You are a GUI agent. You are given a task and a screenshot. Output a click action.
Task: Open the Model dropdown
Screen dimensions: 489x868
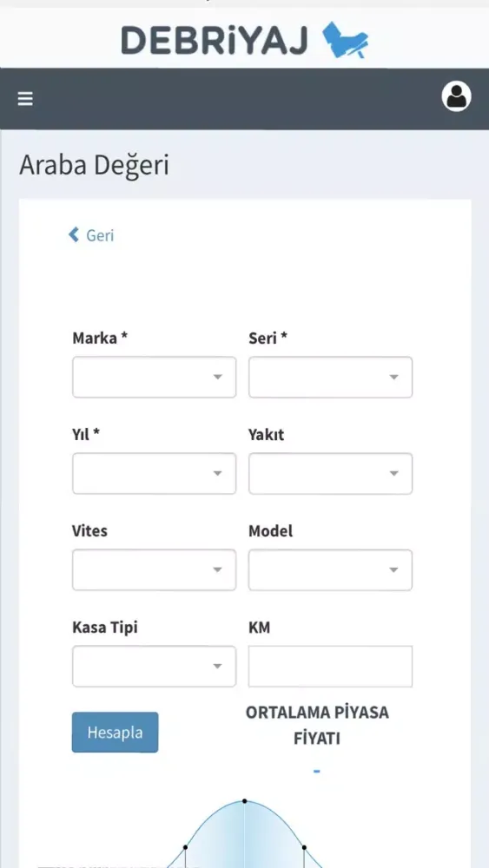pyautogui.click(x=331, y=569)
